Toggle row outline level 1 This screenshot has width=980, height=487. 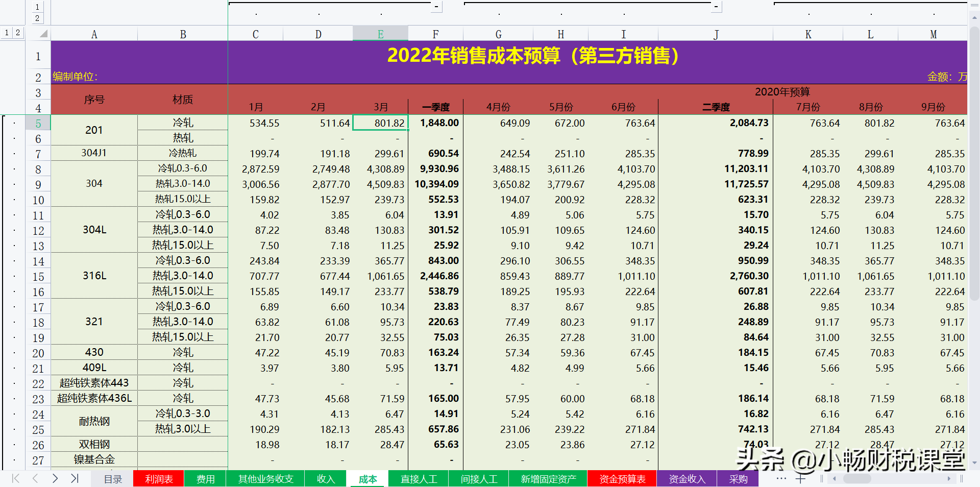tap(6, 32)
